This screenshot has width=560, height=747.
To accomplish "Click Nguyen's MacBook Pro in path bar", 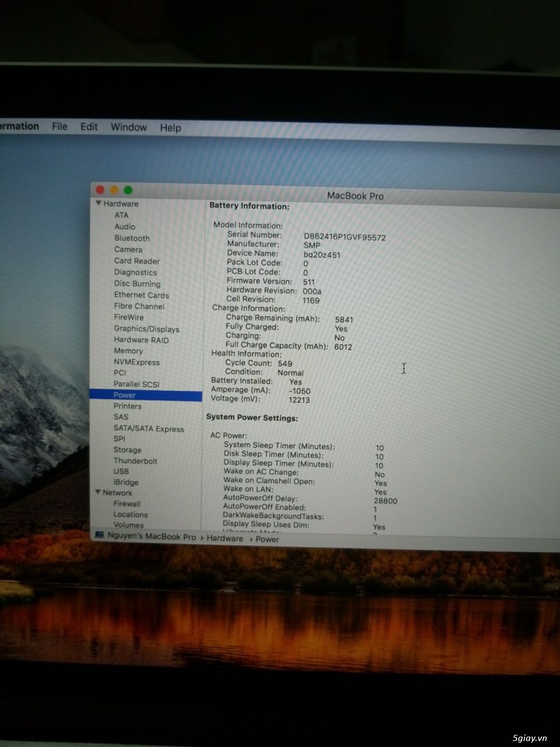I will (151, 536).
